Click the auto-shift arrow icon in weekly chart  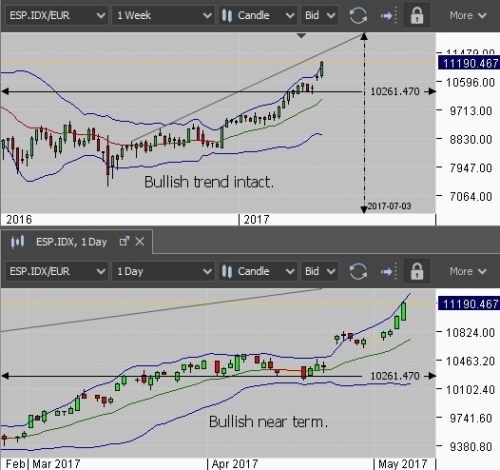pos(388,15)
